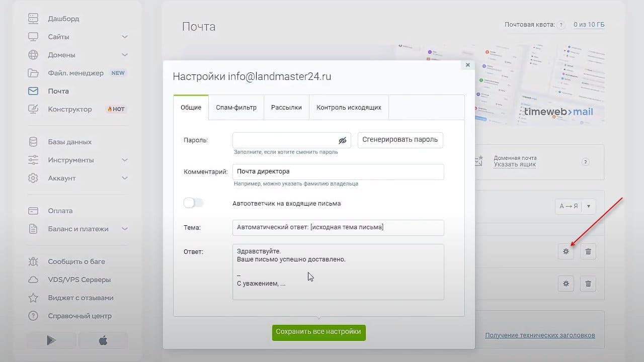The image size is (644, 362).
Task: Click the mailbox settings gear the arrow points to
Action: coord(566,251)
